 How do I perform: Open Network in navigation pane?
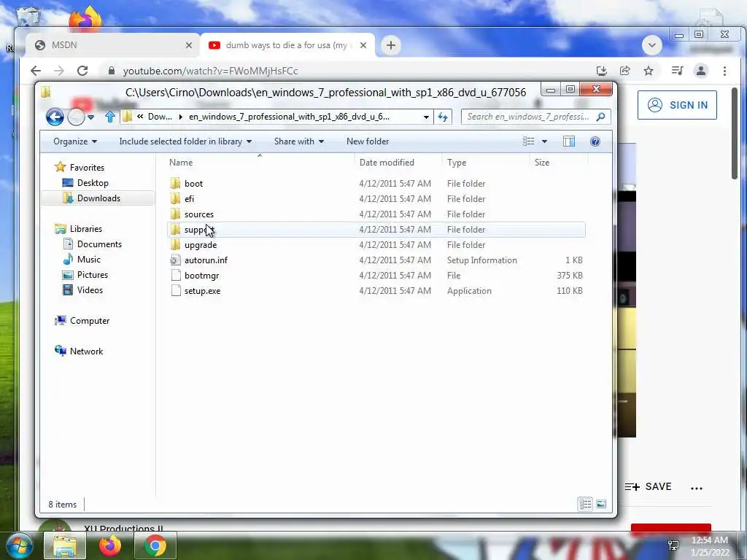tap(86, 351)
